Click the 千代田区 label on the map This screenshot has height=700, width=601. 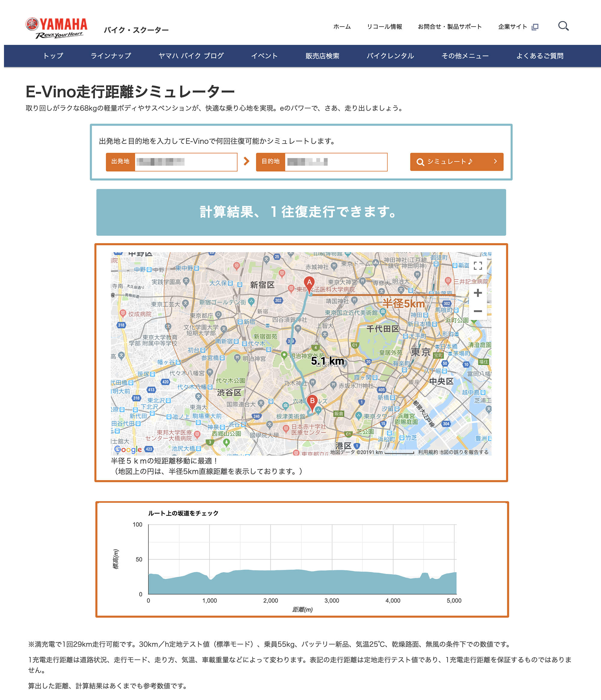pos(383,329)
